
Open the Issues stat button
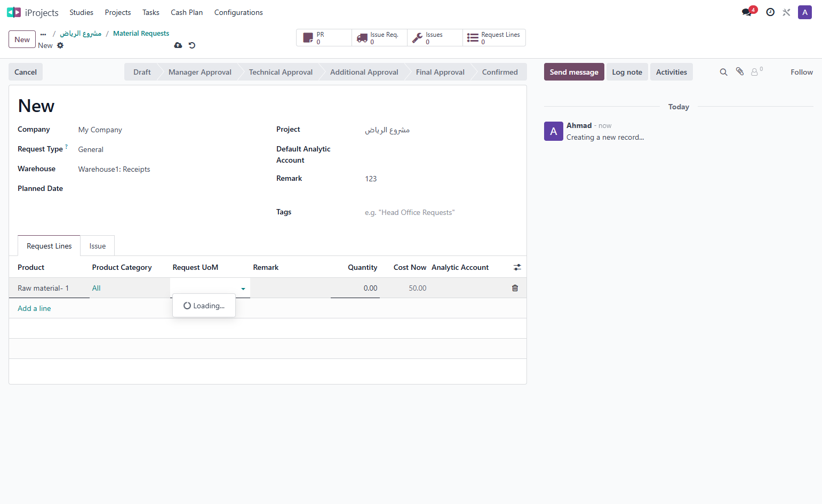point(435,38)
